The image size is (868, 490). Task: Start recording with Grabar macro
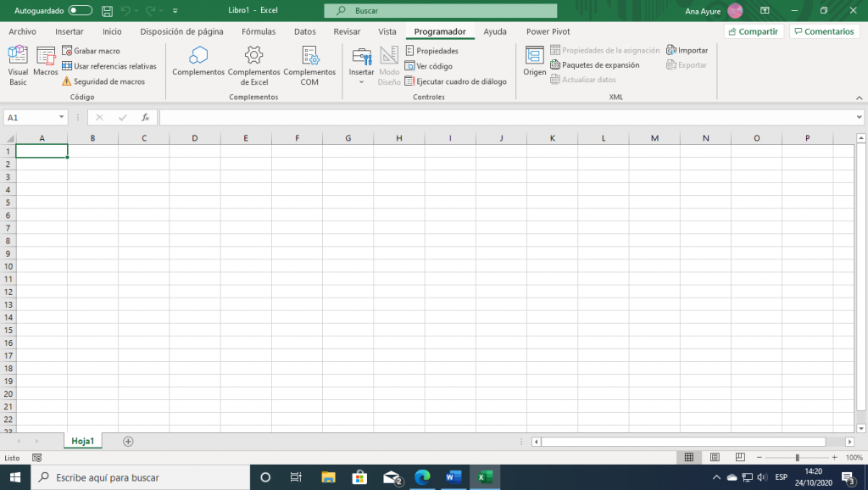(x=92, y=51)
